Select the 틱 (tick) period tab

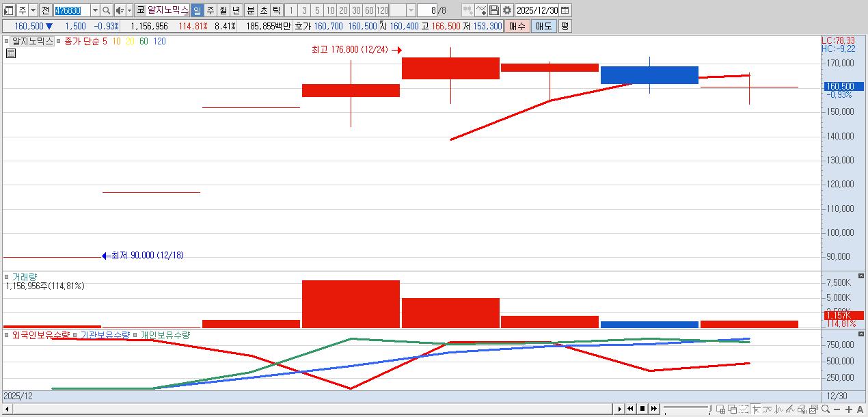click(275, 10)
